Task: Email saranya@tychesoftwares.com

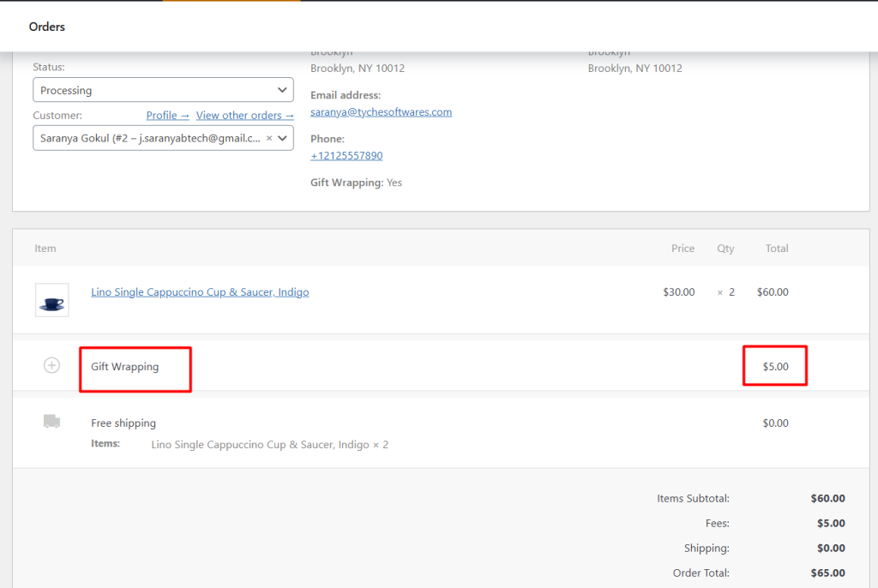Action: pyautogui.click(x=381, y=111)
